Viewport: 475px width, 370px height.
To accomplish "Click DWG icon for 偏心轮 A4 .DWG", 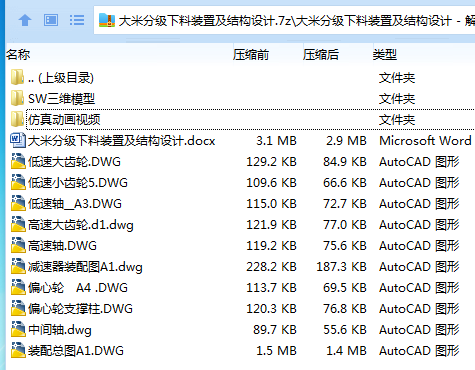I will pyautogui.click(x=18, y=288).
